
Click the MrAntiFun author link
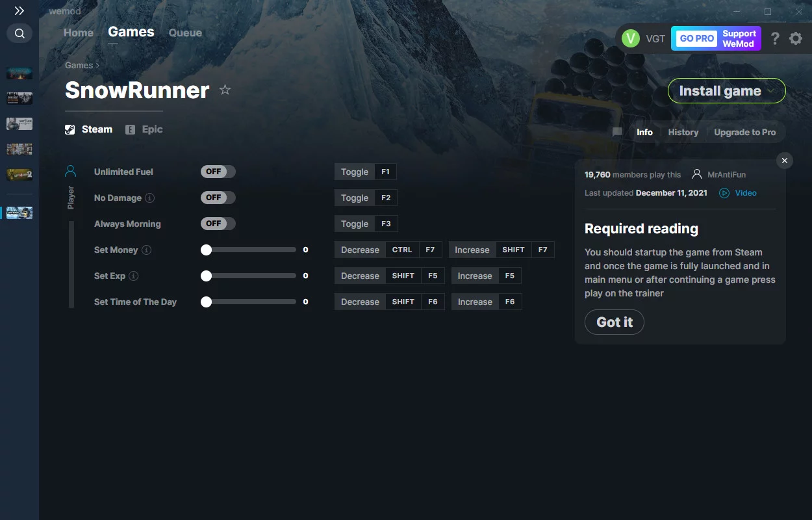coord(727,175)
